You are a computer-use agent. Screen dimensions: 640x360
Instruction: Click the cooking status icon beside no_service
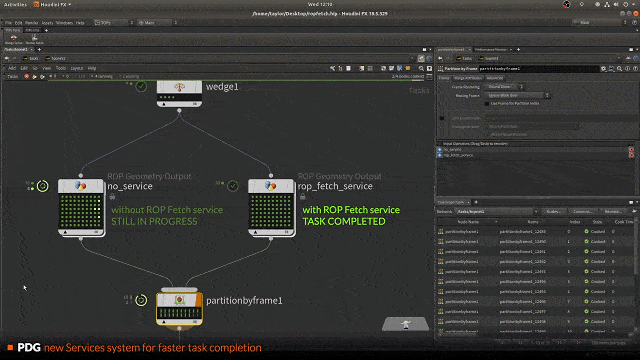tap(42, 186)
